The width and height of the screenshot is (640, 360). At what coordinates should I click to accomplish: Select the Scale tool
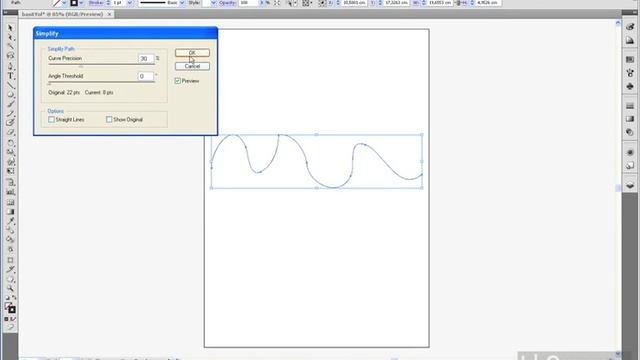tap(11, 152)
